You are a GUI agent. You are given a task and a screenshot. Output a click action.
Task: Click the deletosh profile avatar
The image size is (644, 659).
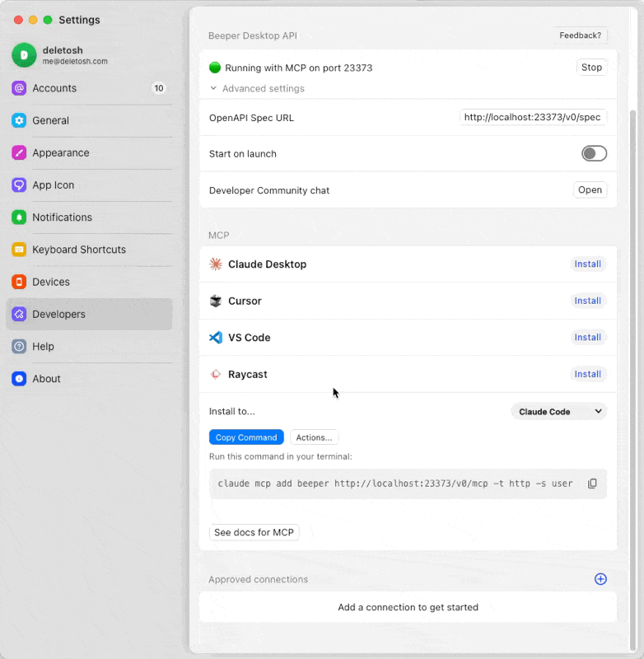click(x=24, y=55)
